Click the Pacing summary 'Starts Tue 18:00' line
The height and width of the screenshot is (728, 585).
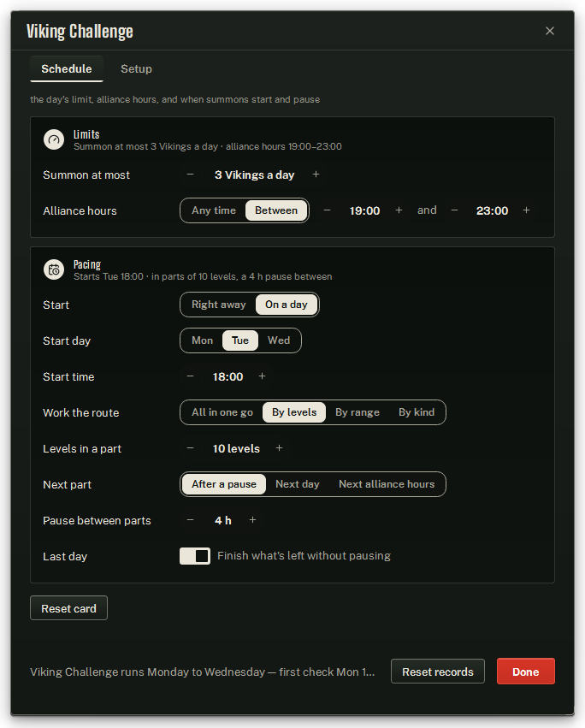pyautogui.click(x=203, y=276)
